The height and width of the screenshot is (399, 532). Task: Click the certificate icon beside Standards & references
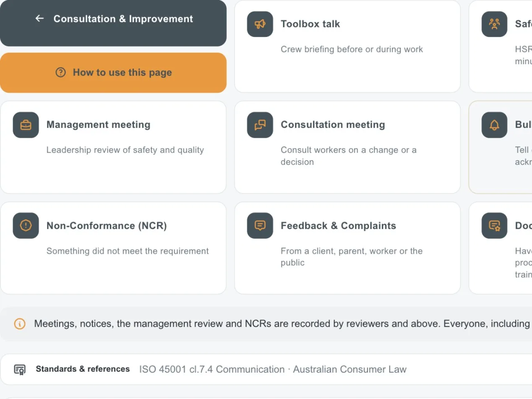(x=20, y=370)
